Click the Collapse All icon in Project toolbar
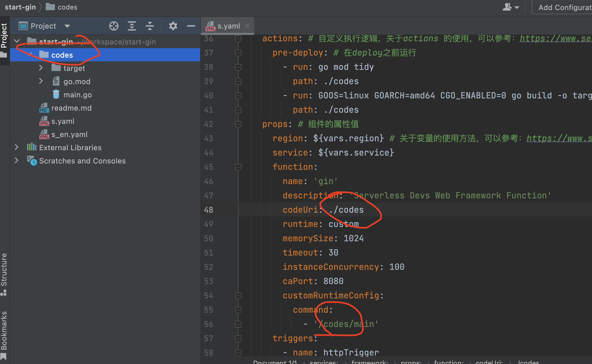Viewport: 592px width, 364px height. click(x=150, y=26)
